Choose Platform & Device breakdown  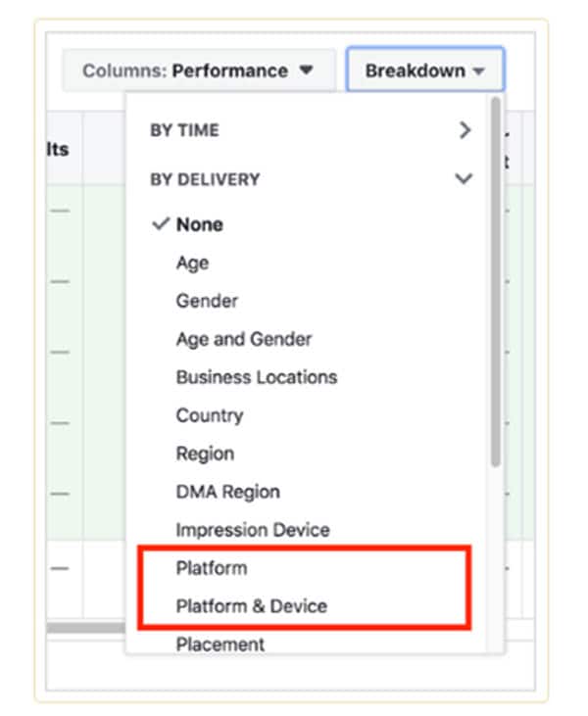coord(252,606)
